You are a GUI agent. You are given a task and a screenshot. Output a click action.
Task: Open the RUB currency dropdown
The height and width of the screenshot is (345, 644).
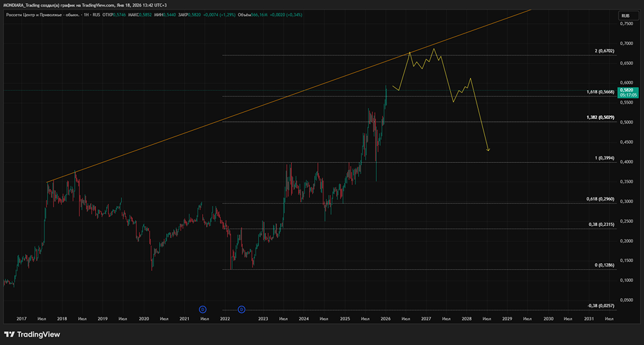tap(625, 15)
